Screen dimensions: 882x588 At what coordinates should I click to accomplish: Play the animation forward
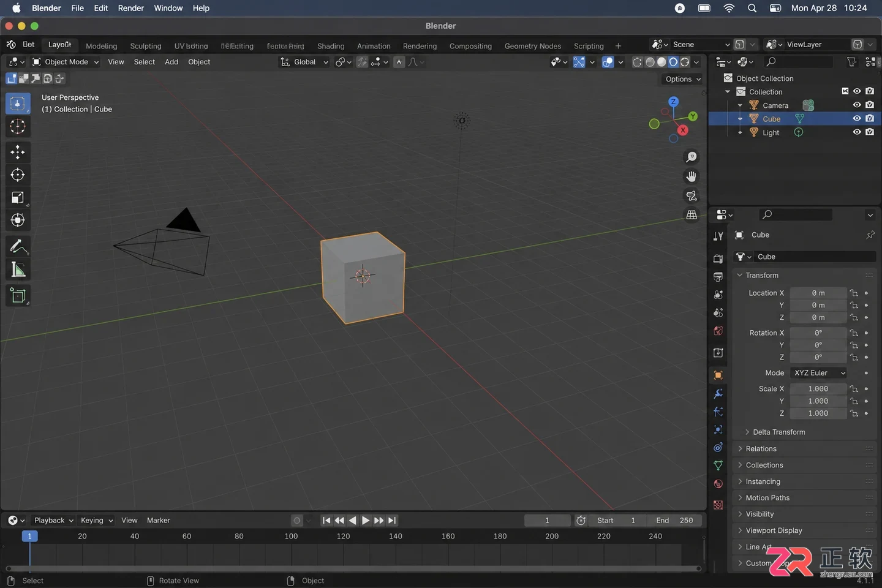coord(366,521)
